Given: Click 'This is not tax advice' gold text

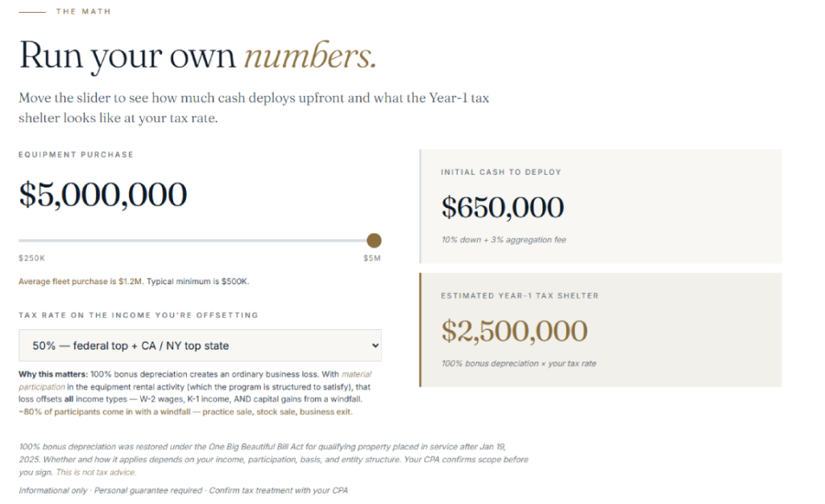Looking at the screenshot, I should point(96,472).
